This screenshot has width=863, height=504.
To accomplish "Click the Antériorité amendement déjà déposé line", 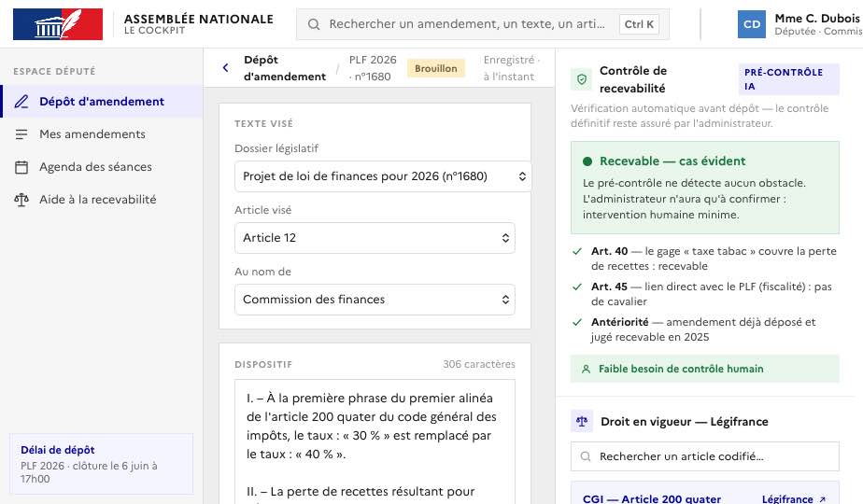I will [703, 329].
